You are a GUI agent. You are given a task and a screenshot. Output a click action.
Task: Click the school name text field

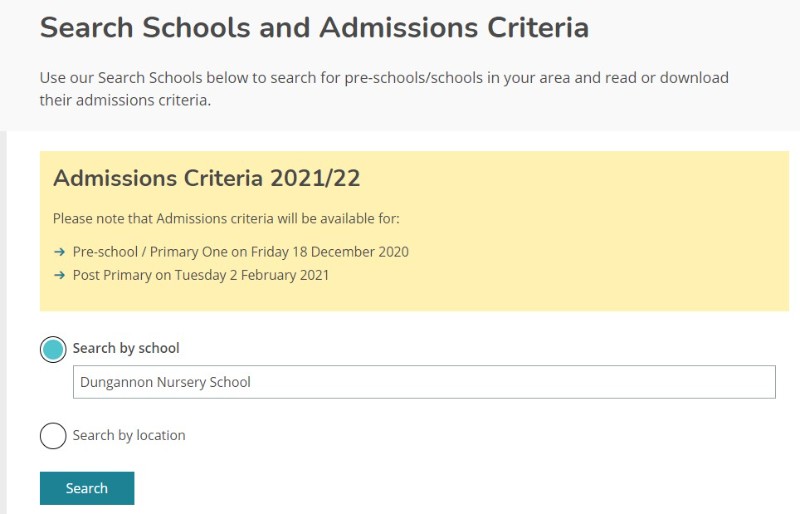(x=424, y=382)
